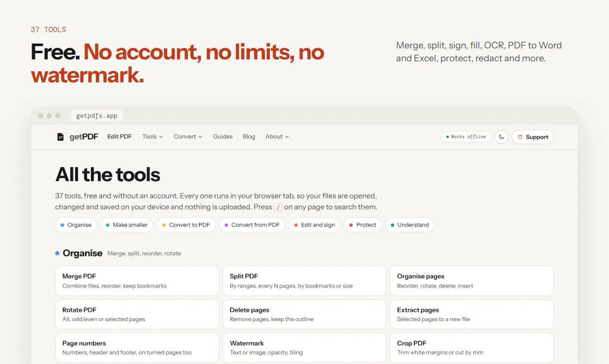Launch the Watermark tool
The height and width of the screenshot is (364, 609).
coord(304,348)
